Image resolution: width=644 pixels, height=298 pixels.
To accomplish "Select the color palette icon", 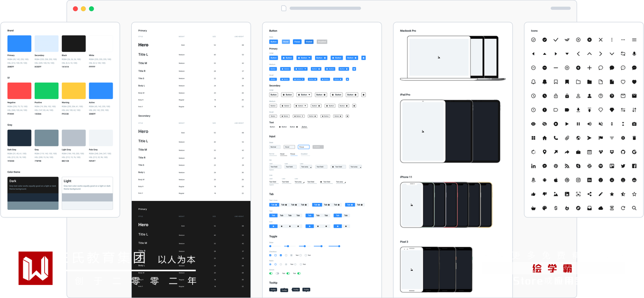I will point(544,208).
